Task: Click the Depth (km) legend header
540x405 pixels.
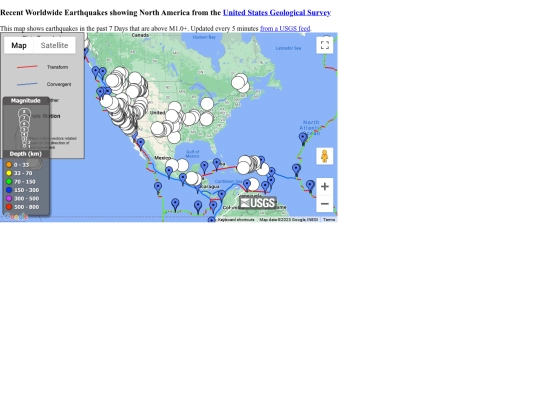Action: tap(26, 154)
